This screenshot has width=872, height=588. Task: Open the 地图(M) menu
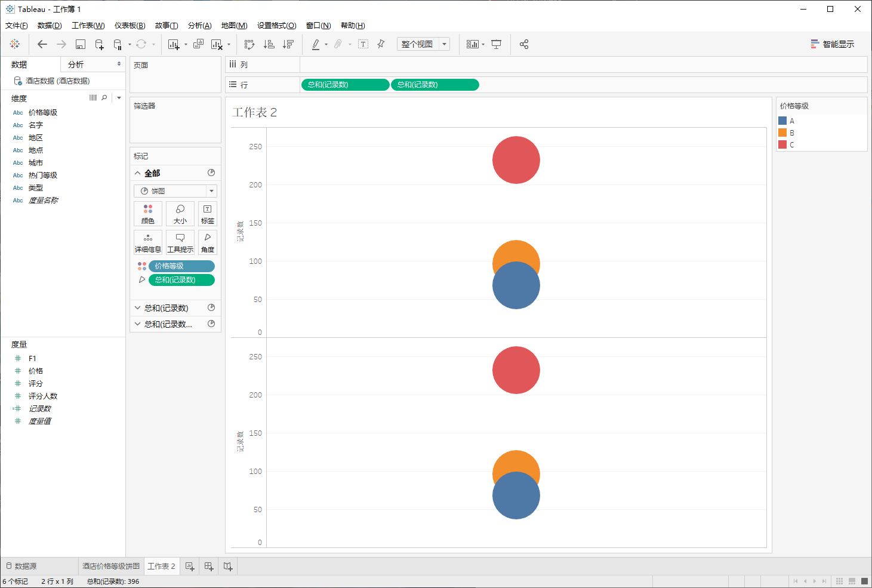click(235, 26)
